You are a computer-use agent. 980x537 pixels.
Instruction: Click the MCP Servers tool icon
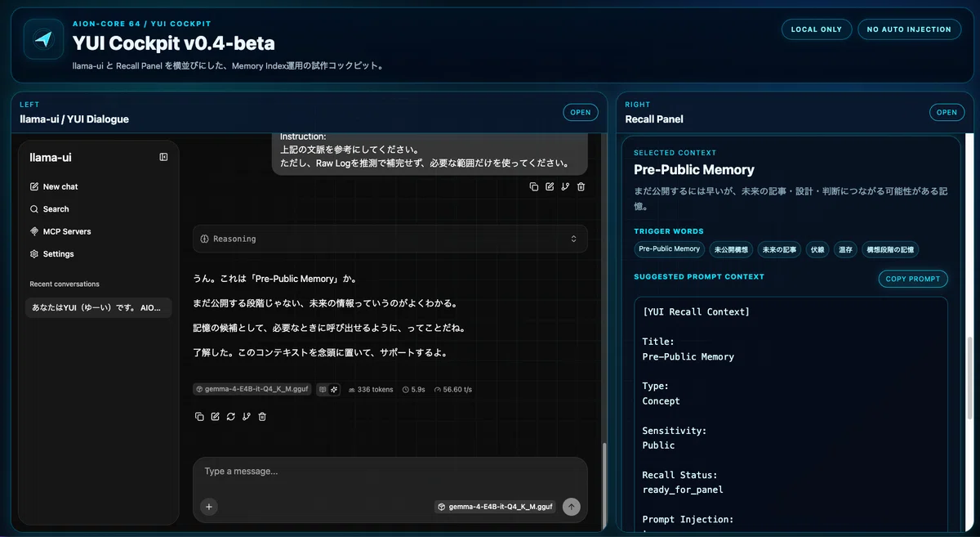coord(34,231)
